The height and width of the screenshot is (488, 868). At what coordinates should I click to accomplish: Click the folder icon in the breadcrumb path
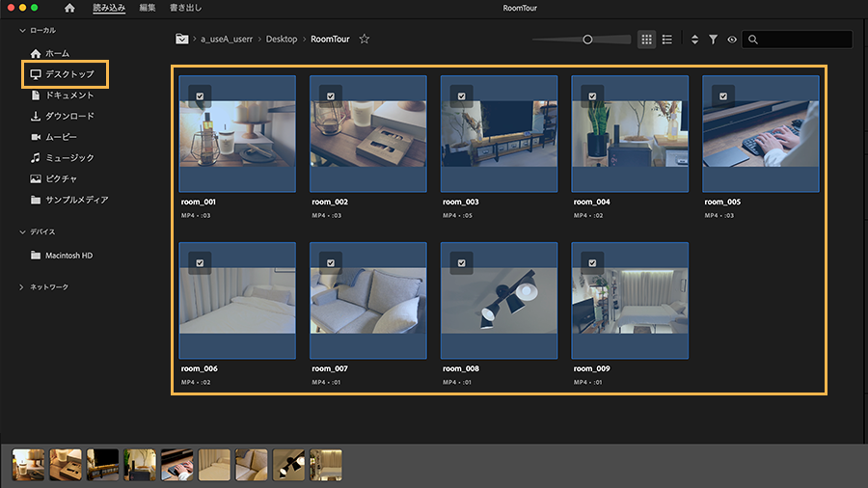[181, 40]
